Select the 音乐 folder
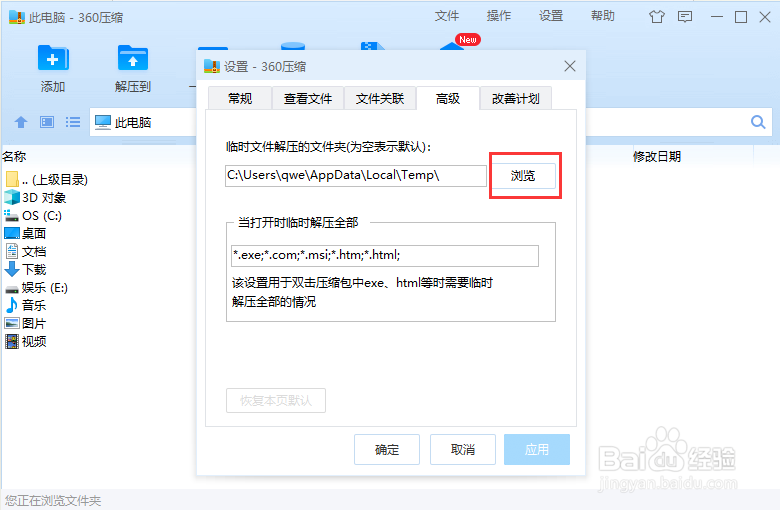 pyautogui.click(x=25, y=306)
